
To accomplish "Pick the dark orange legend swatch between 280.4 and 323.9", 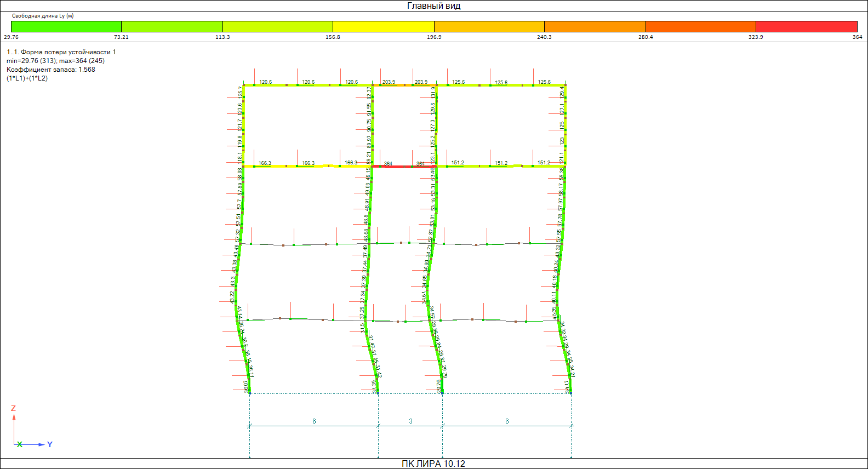I will 701,26.
